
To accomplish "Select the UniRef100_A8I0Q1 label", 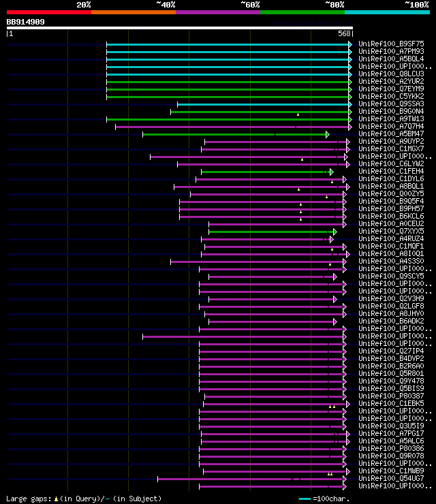I will 391,253.
